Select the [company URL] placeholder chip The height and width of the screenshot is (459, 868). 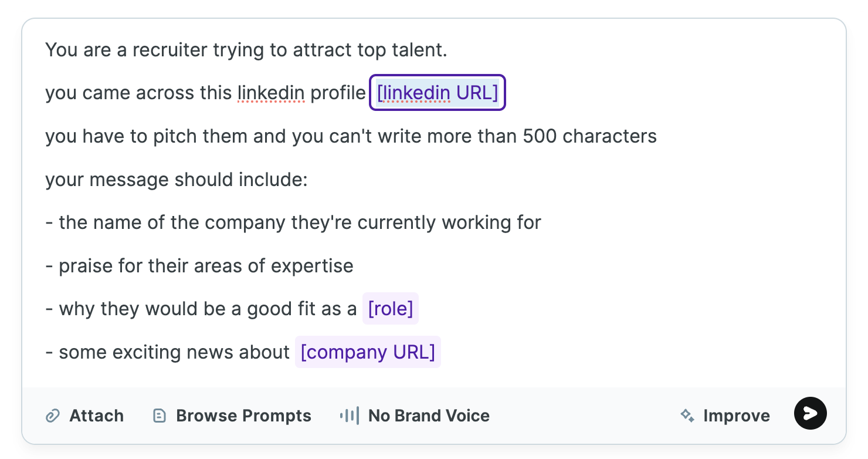[x=368, y=352]
